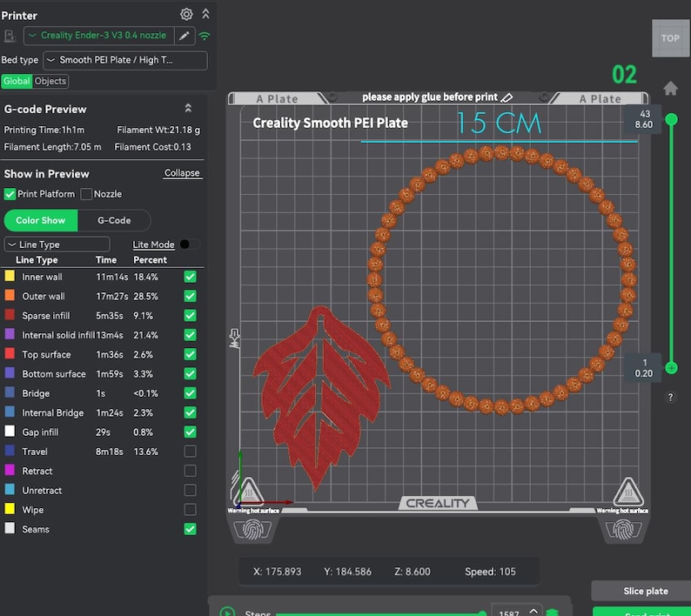Edit plate name with pencil icon
691x616 pixels.
(x=507, y=97)
